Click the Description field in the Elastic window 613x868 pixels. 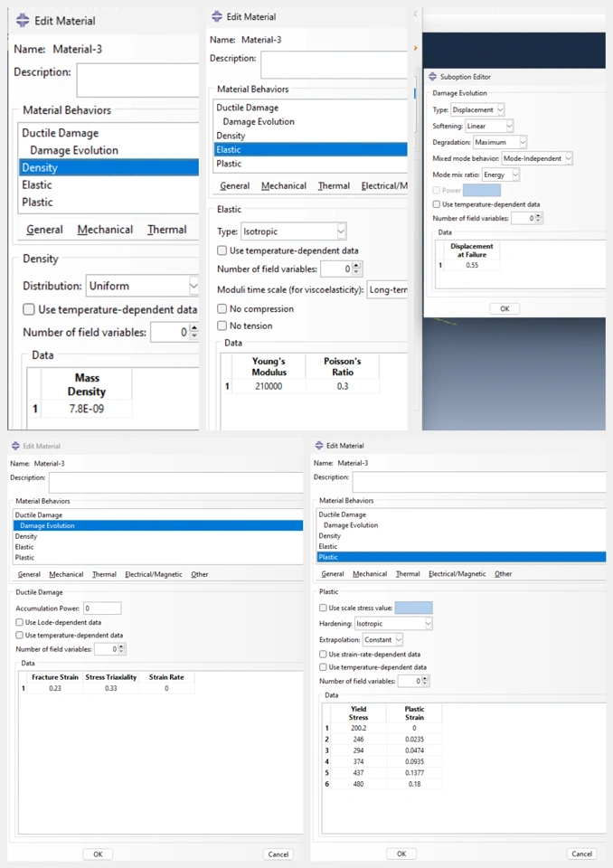click(334, 65)
